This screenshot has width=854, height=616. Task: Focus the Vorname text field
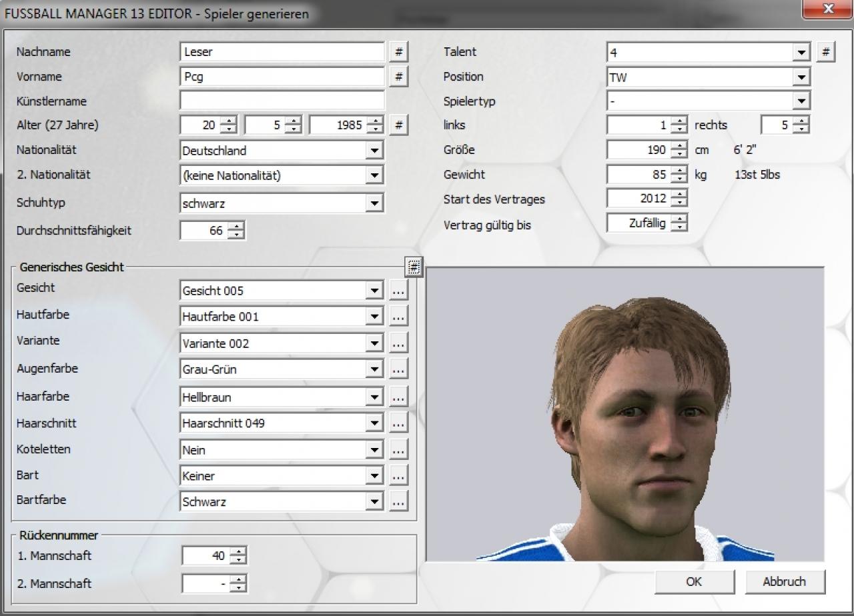pyautogui.click(x=282, y=77)
